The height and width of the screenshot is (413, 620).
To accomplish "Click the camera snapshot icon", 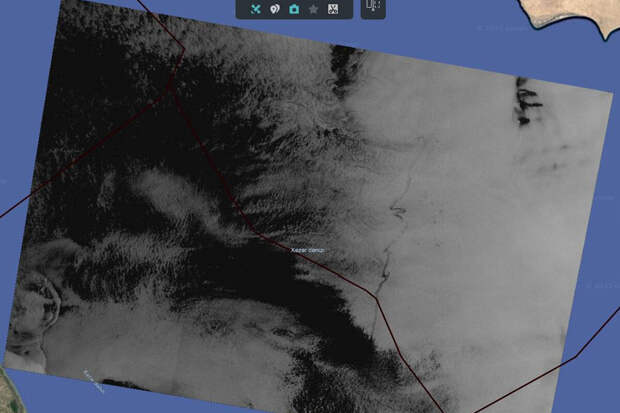I will 294,9.
